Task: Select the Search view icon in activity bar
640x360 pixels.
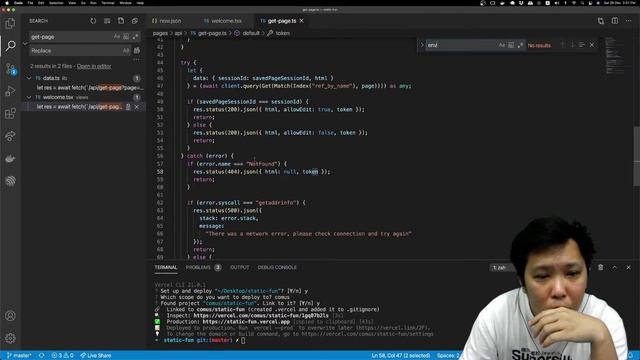Action: [x=10, y=45]
